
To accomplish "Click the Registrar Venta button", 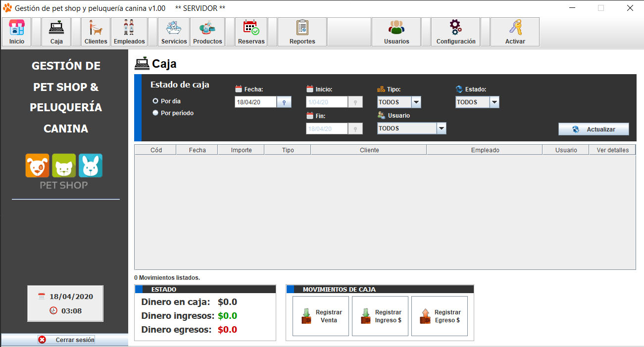I will pos(321,316).
